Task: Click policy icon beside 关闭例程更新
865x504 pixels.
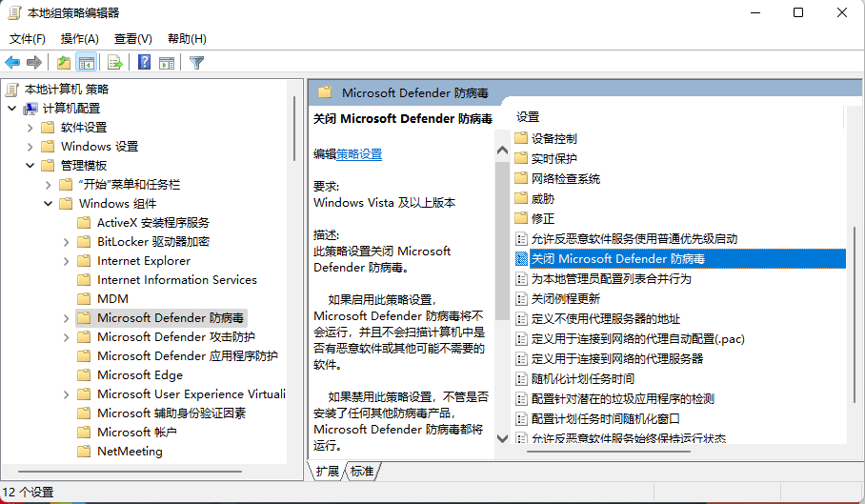Action: pos(521,299)
